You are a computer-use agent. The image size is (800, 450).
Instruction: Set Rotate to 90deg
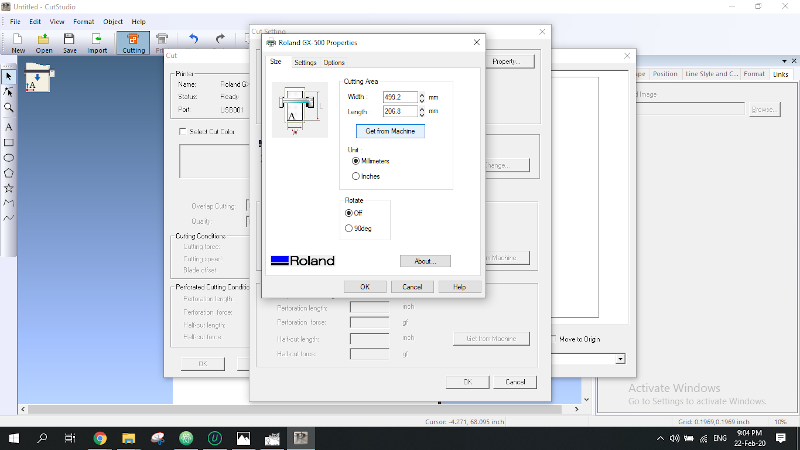[x=349, y=229]
